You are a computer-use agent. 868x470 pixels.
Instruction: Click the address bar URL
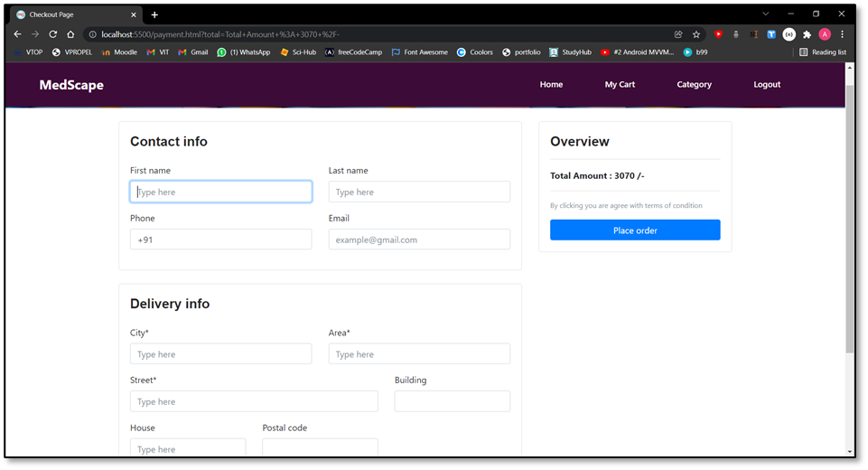pos(220,34)
